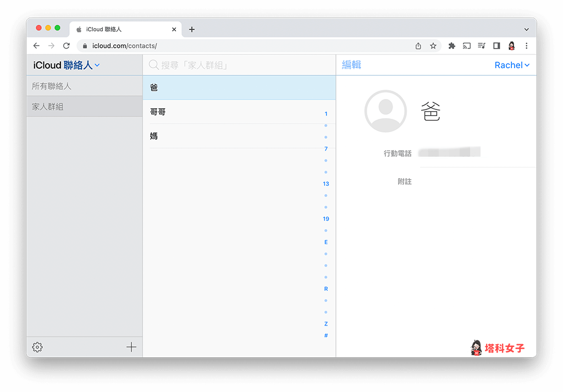The image size is (563, 392).
Task: Select 家人群組 group
Action: tap(84, 107)
